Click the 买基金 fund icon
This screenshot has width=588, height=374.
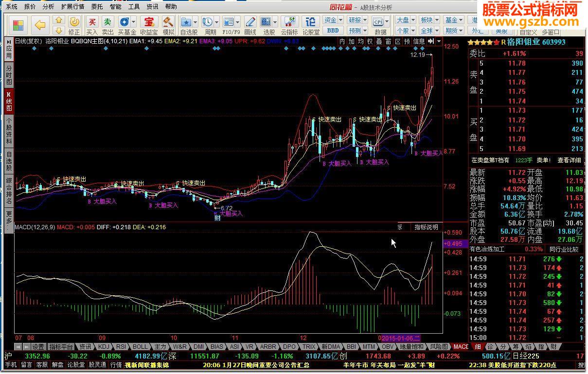point(127,25)
